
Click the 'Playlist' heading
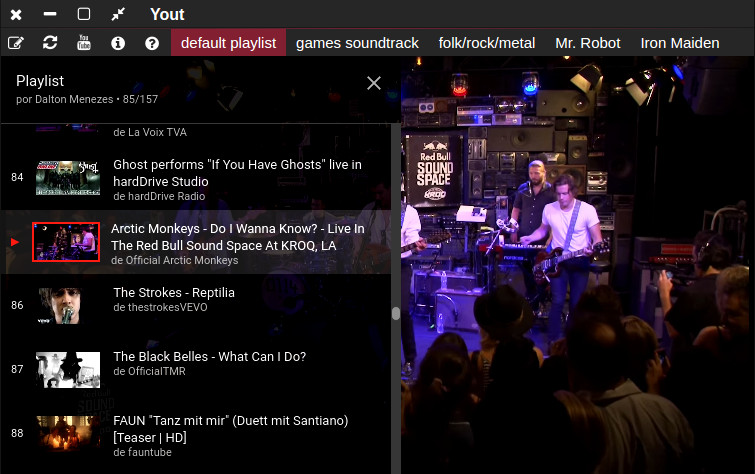click(x=40, y=81)
